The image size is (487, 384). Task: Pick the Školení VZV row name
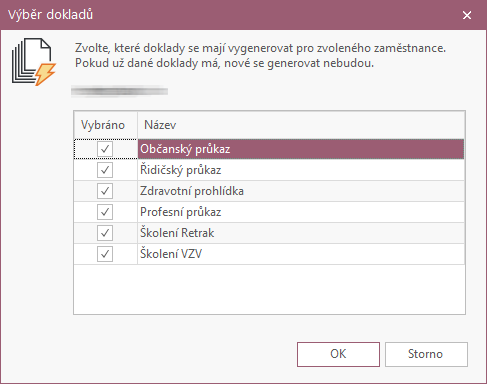(x=171, y=254)
